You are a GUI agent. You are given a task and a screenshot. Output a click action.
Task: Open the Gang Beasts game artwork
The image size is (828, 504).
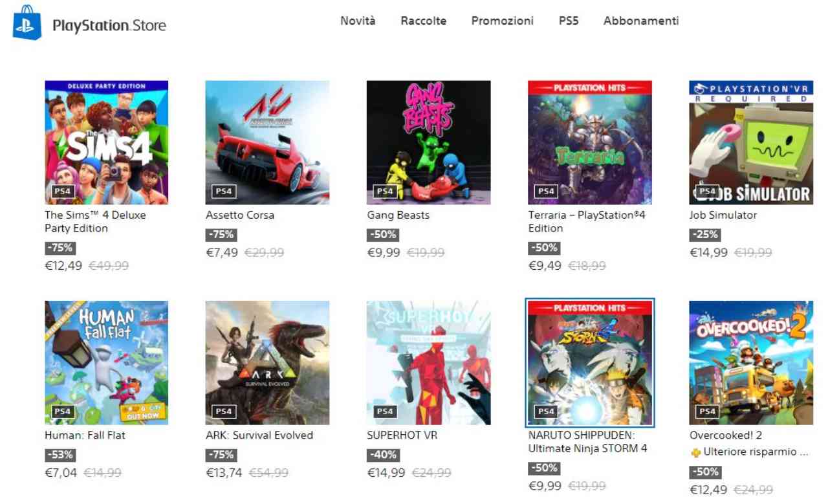[x=428, y=142]
